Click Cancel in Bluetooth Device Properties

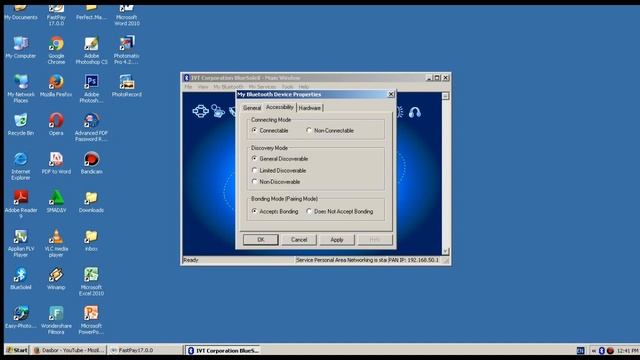(x=299, y=240)
